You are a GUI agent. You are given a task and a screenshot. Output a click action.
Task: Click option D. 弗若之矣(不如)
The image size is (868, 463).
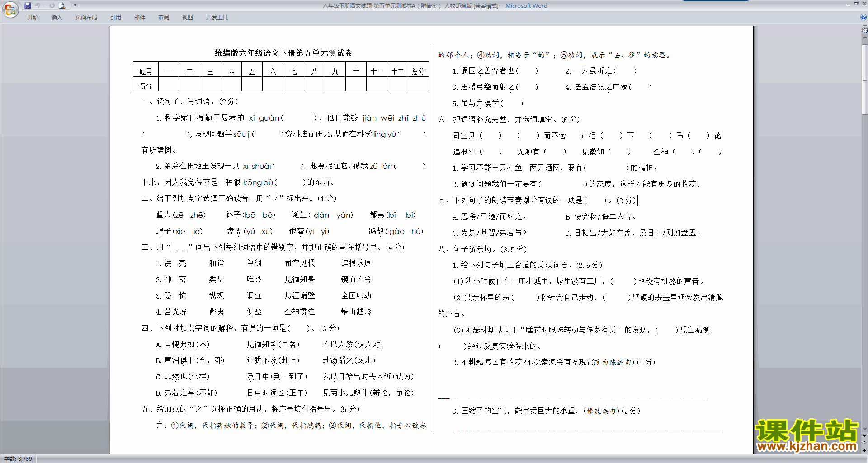click(x=186, y=393)
